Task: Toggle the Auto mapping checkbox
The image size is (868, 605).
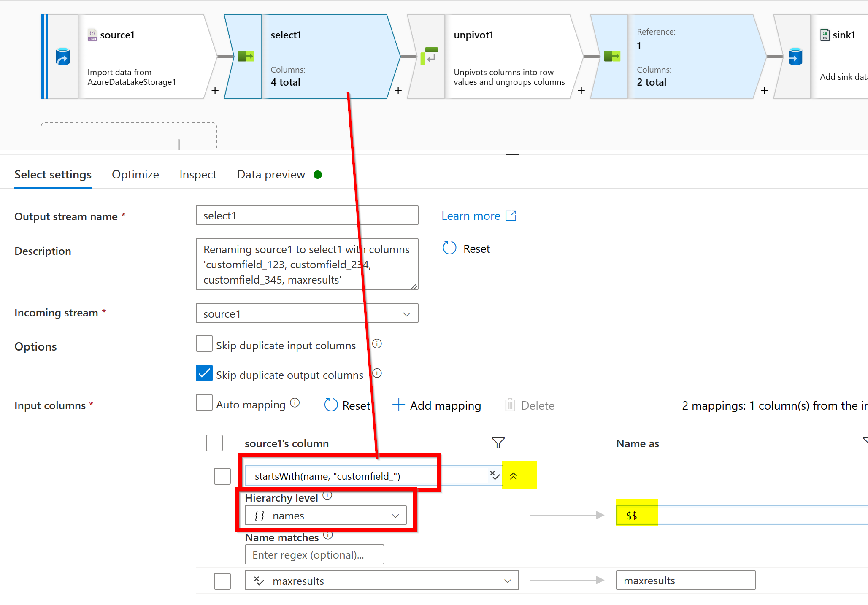Action: point(204,403)
